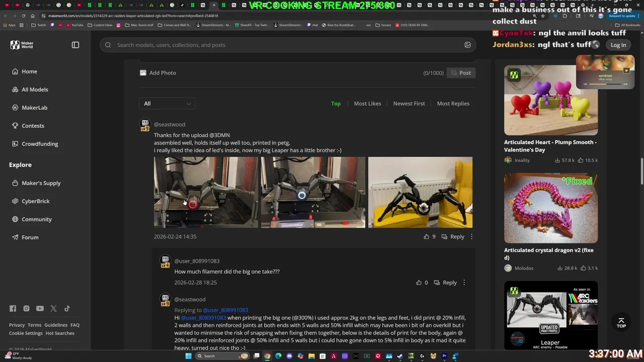
Task: Reply to user_808991083's comment
Action: tap(445, 283)
